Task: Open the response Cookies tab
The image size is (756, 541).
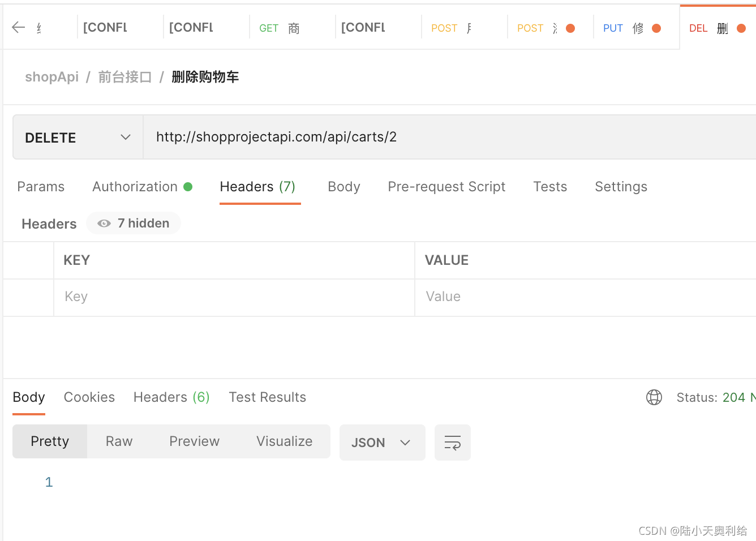Action: [x=89, y=397]
